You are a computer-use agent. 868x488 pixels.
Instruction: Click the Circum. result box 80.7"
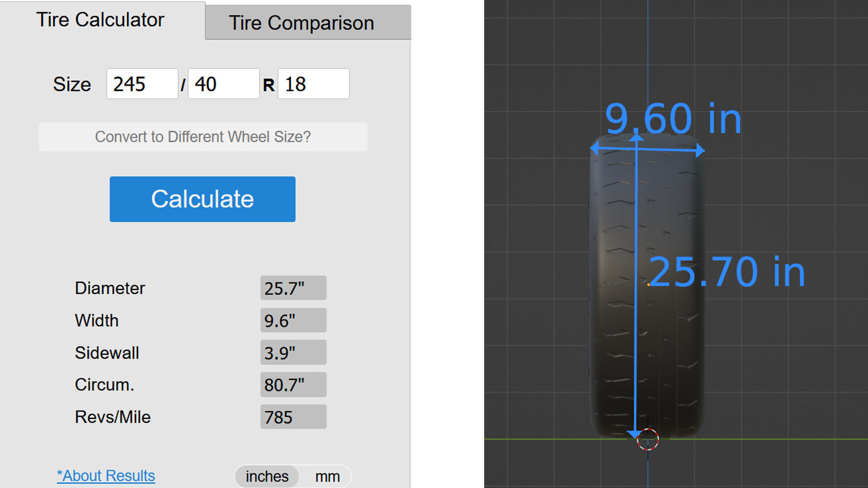[293, 385]
